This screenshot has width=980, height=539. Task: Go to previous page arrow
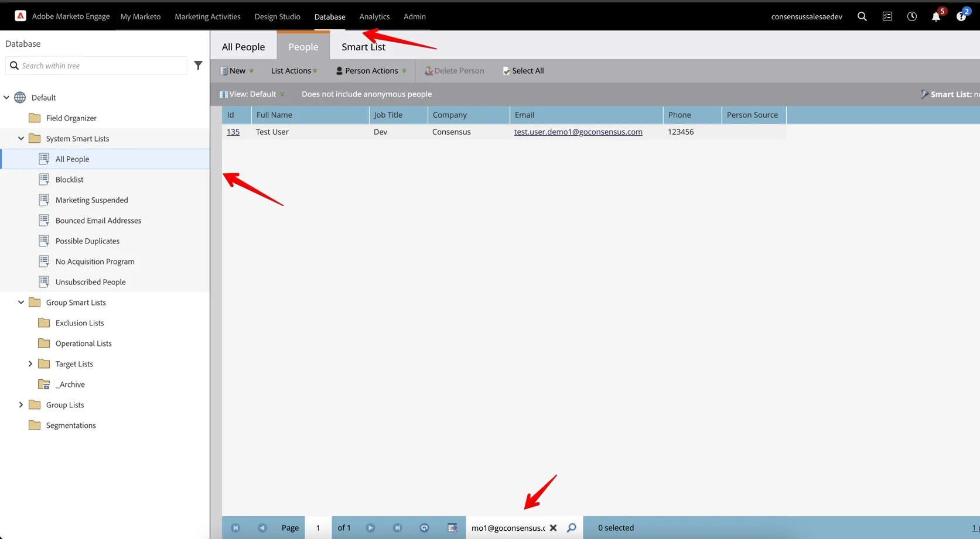coord(262,528)
